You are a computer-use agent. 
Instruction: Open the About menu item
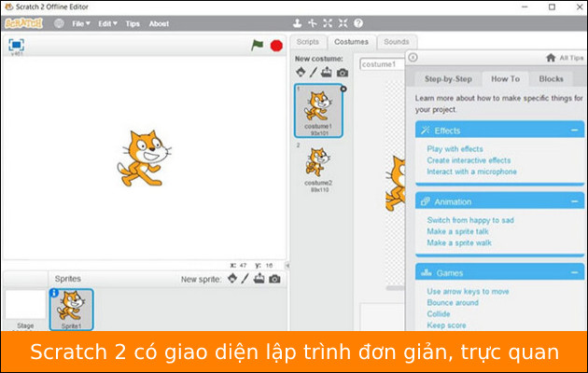click(x=159, y=23)
